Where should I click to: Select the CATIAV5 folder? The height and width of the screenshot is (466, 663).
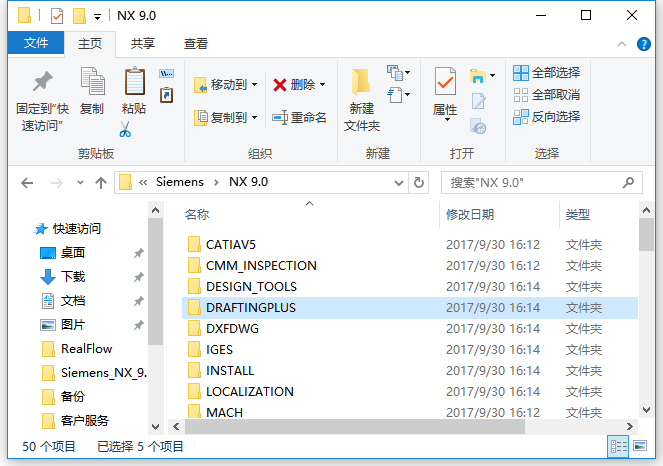coord(410,245)
